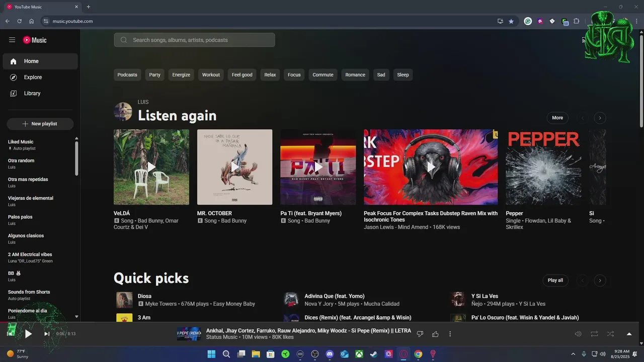Open the Grammarly extension icon
Image resolution: width=644 pixels, height=362 pixels.
point(528,21)
